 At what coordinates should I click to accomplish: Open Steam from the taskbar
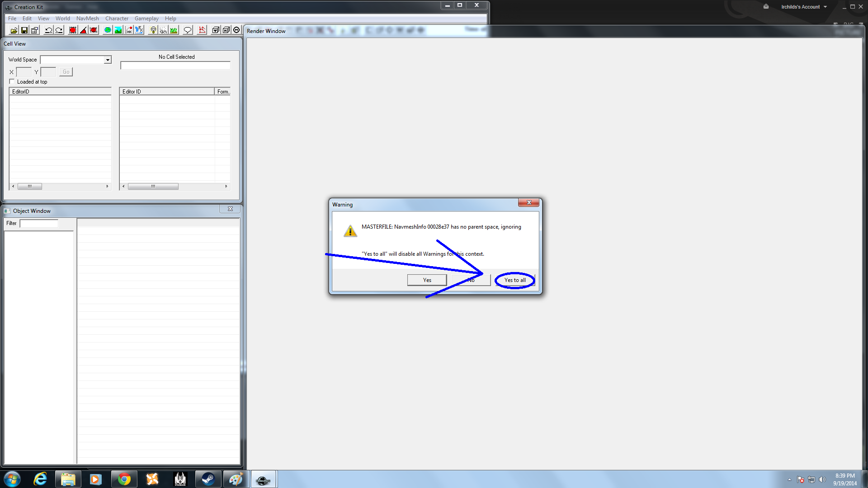[x=208, y=479]
